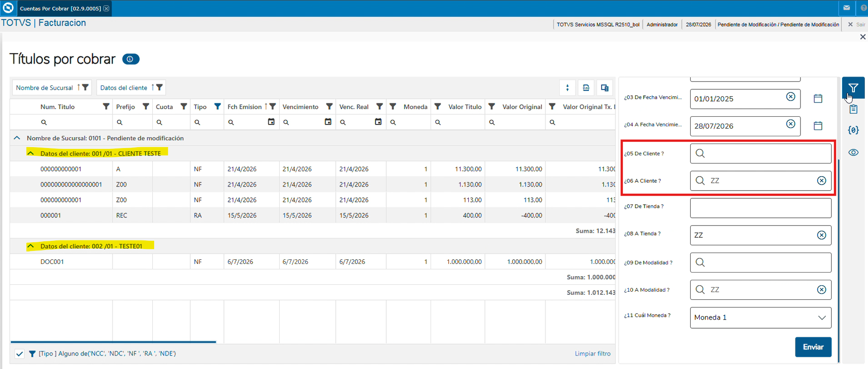
Task: Open the curly braces variables icon
Action: [853, 130]
